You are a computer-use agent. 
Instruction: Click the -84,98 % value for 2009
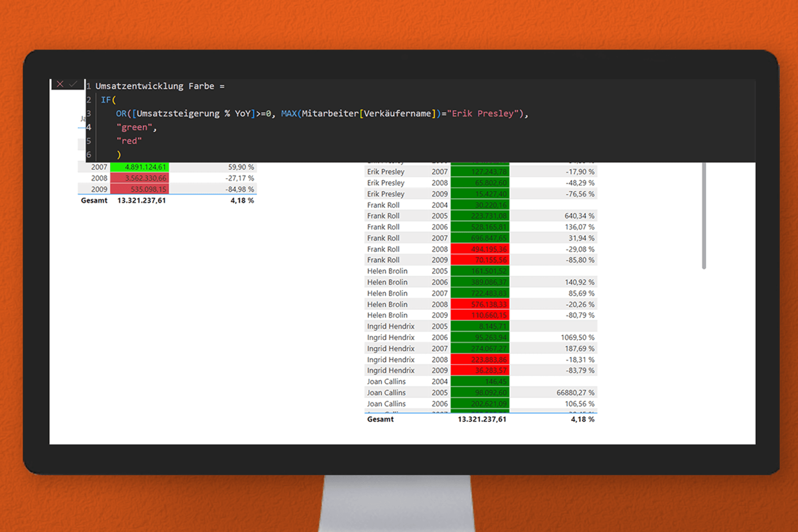tap(240, 189)
